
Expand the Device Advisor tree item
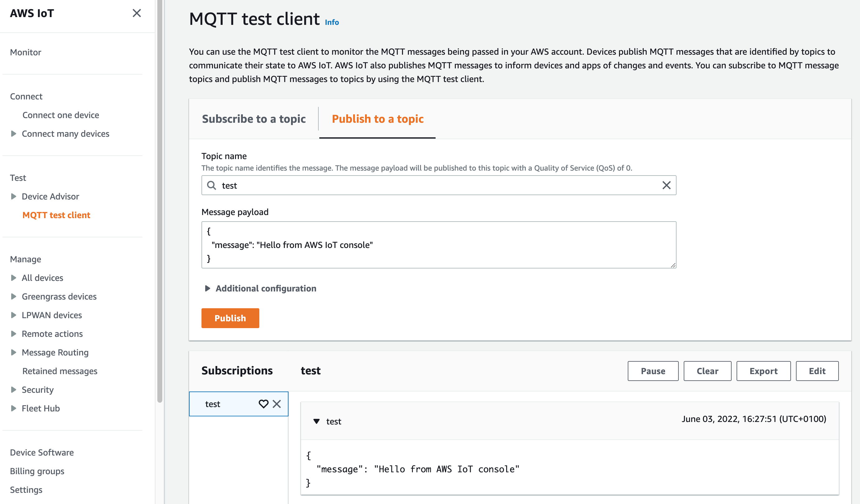tap(14, 196)
